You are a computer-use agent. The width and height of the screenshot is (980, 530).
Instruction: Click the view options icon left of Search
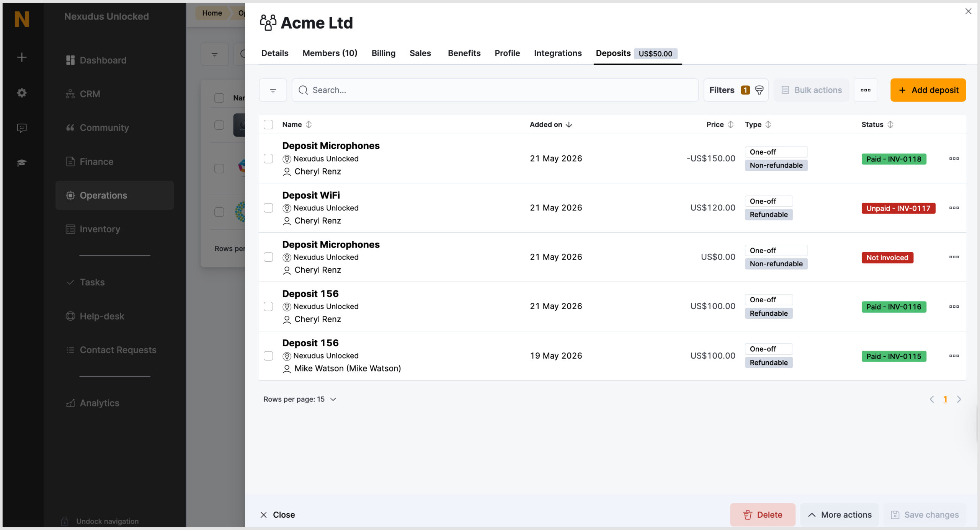273,90
